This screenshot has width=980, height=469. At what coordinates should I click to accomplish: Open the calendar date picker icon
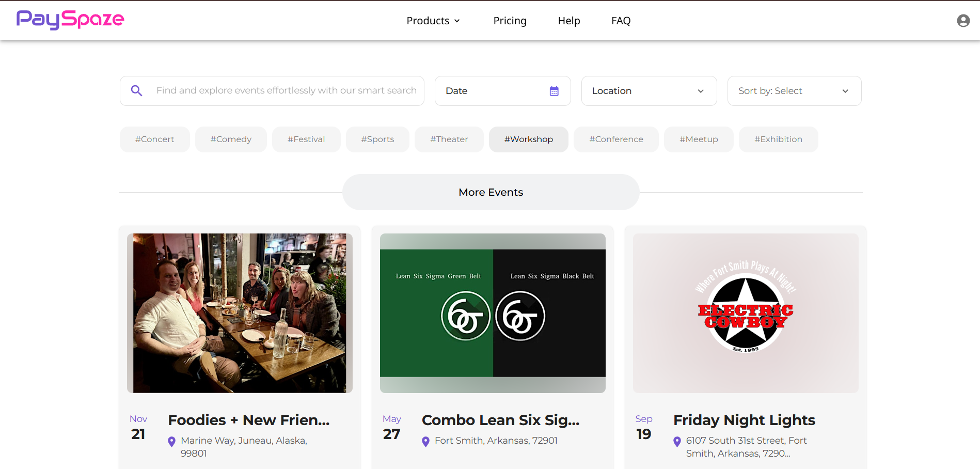(554, 91)
